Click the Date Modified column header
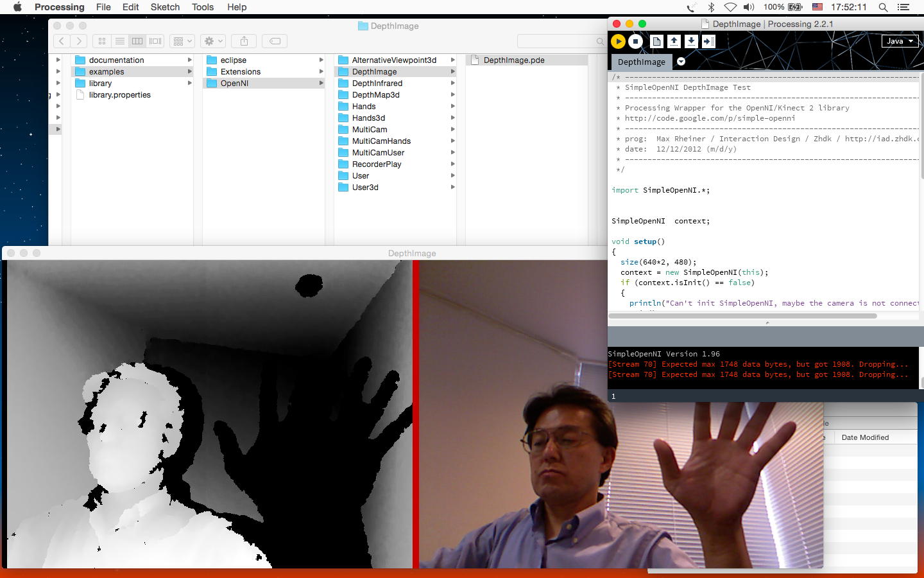This screenshot has width=924, height=578. 865,437
